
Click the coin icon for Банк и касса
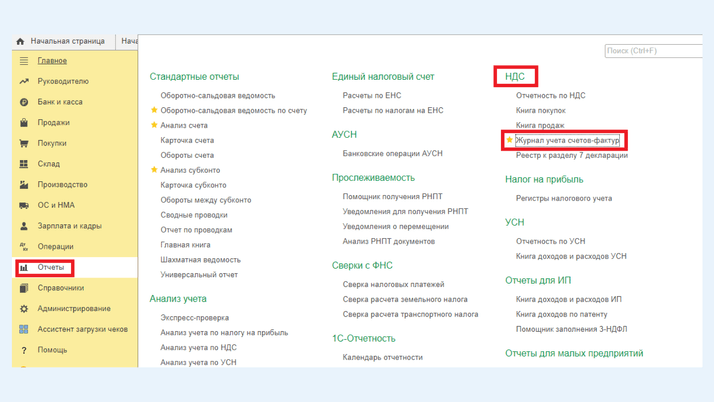click(24, 102)
